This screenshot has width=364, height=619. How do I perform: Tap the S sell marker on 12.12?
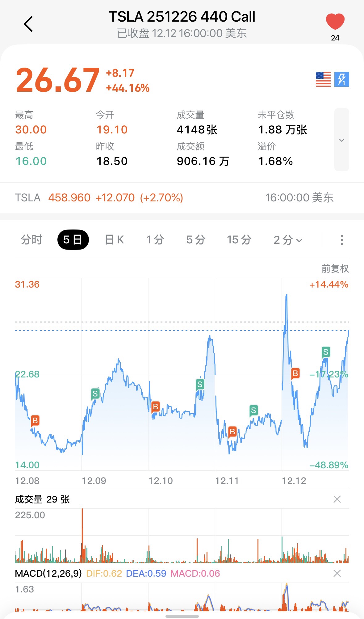click(x=326, y=352)
